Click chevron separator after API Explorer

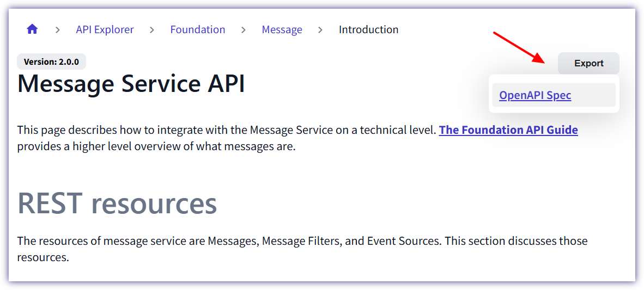coord(152,30)
